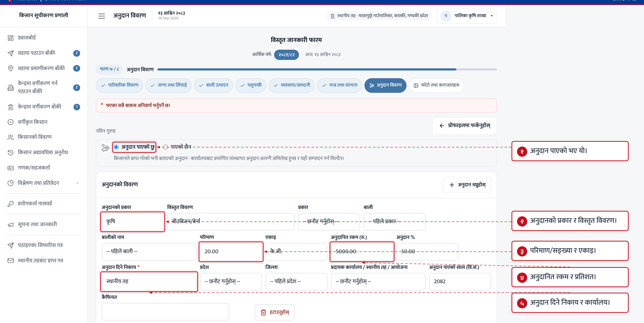Open the प्रदेश dropdown
The image size is (644, 323).
[x=231, y=281]
